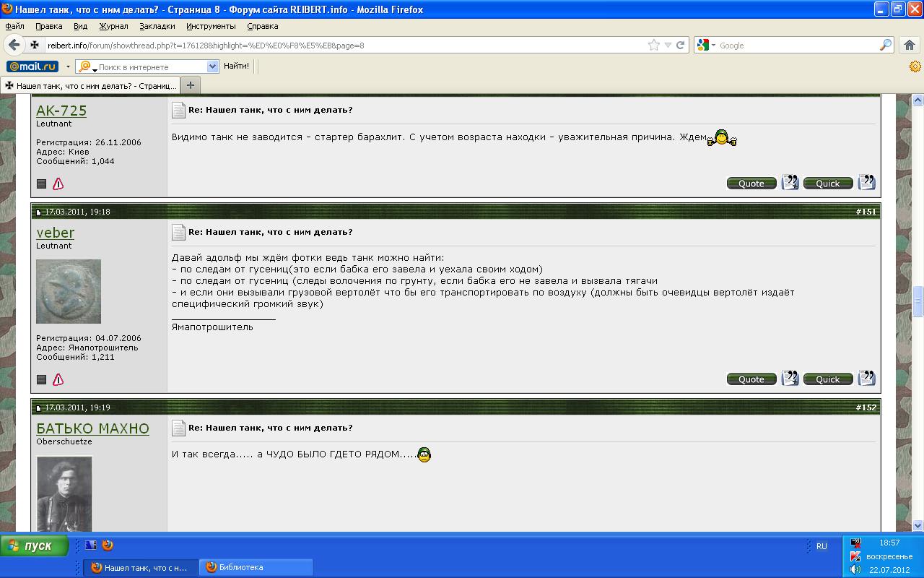
Task: Click the page vertical scrollbar thumb
Action: point(918,301)
